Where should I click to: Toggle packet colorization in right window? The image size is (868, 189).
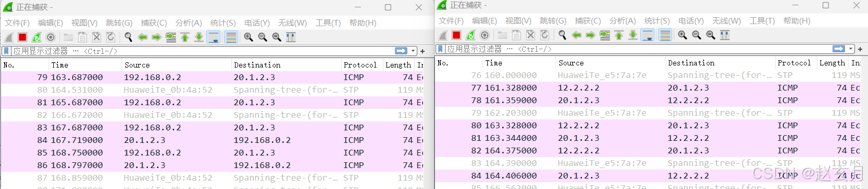point(665,35)
